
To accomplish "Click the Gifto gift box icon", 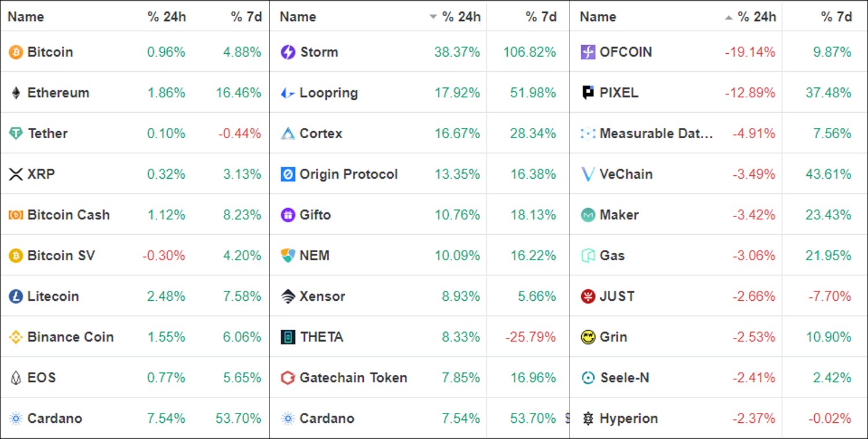I will 287,215.
